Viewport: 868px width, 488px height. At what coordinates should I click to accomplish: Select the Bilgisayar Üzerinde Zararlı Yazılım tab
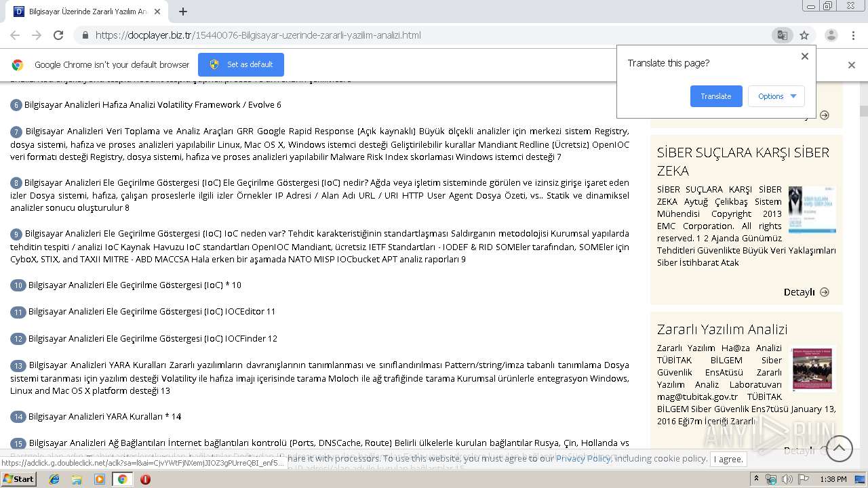87,12
